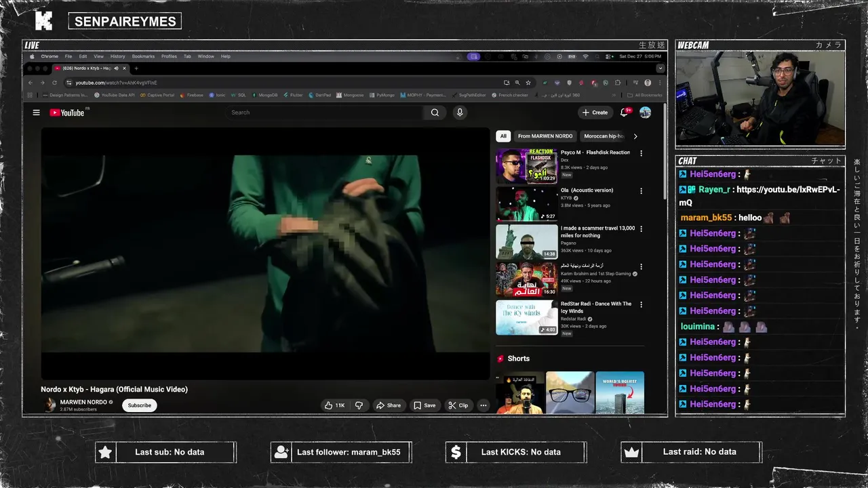Open the MARWEN NORDO channel name link
Image resolution: width=868 pixels, height=488 pixels.
coord(83,402)
